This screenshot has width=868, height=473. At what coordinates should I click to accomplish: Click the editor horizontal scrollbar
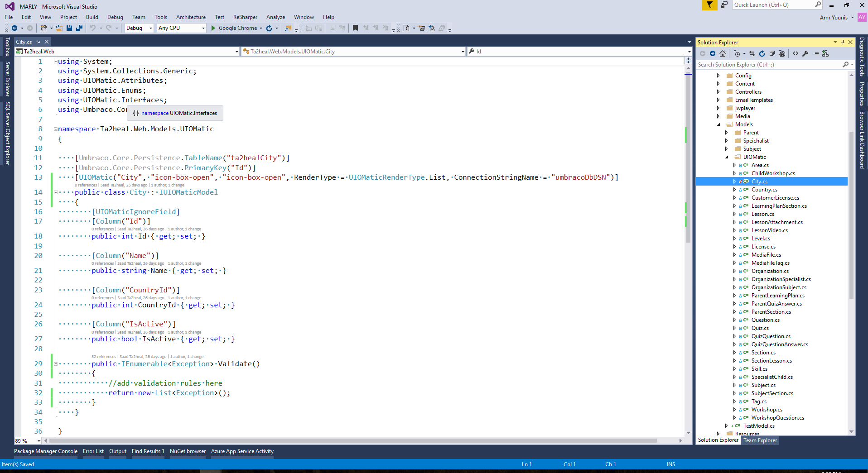(x=353, y=440)
